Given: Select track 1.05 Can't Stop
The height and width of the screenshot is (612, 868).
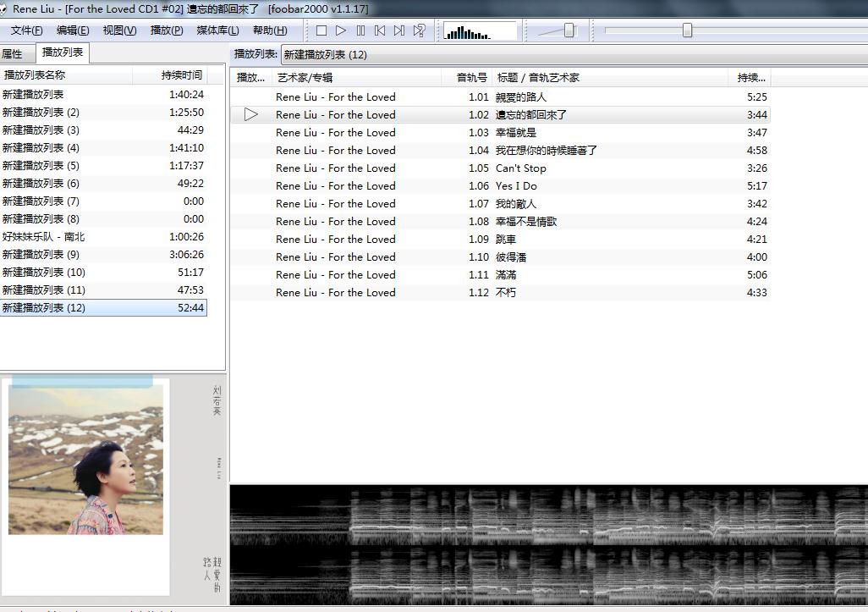Looking at the screenshot, I should 501,168.
